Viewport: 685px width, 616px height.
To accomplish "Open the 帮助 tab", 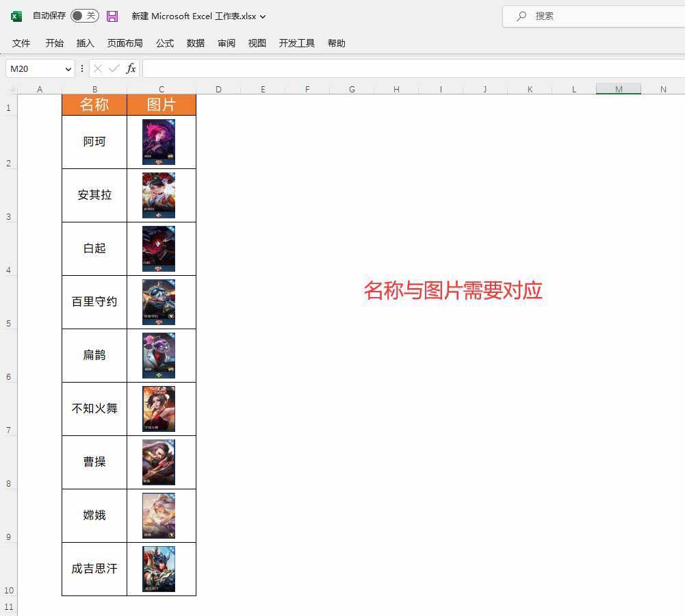I will click(x=337, y=43).
